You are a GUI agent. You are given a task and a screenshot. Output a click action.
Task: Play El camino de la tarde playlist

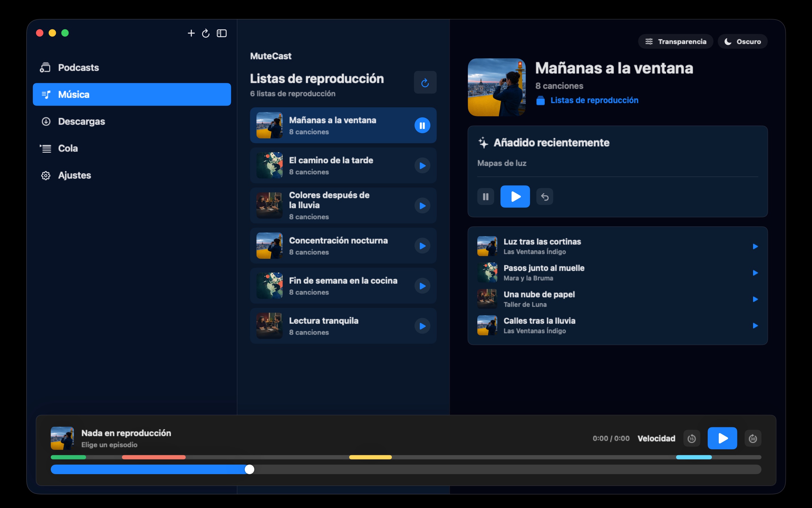pos(422,166)
